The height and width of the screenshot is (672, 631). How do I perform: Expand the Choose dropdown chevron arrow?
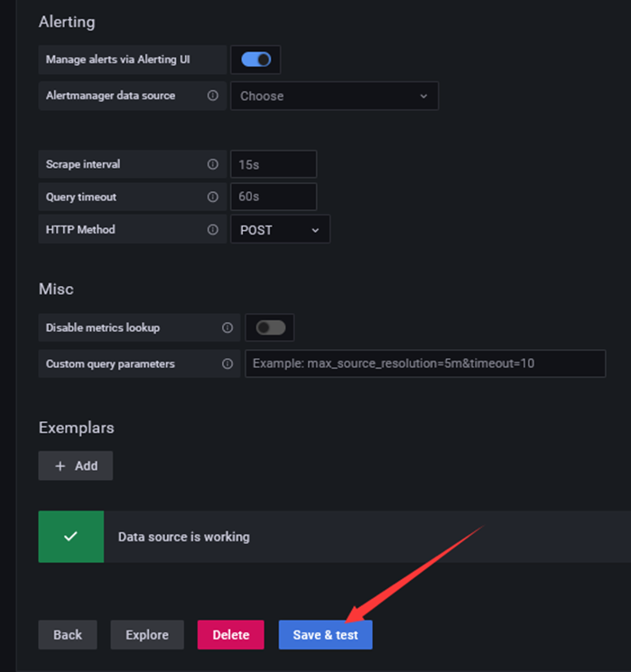(423, 97)
